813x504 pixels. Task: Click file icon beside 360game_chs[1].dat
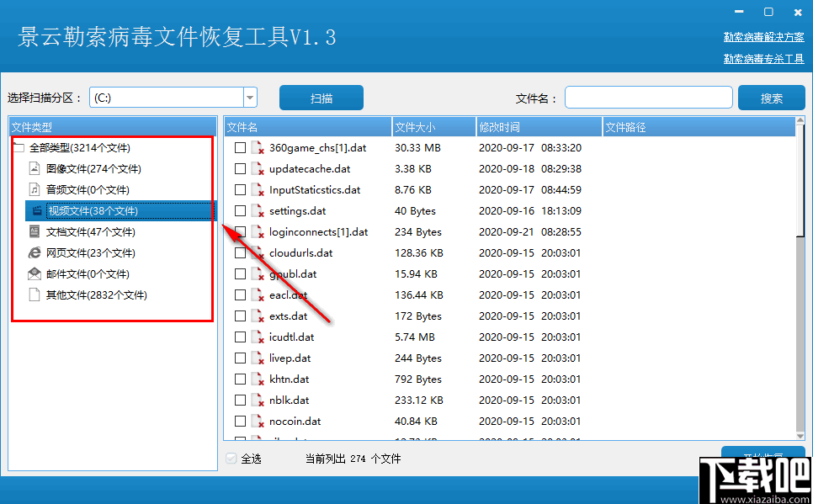point(258,148)
